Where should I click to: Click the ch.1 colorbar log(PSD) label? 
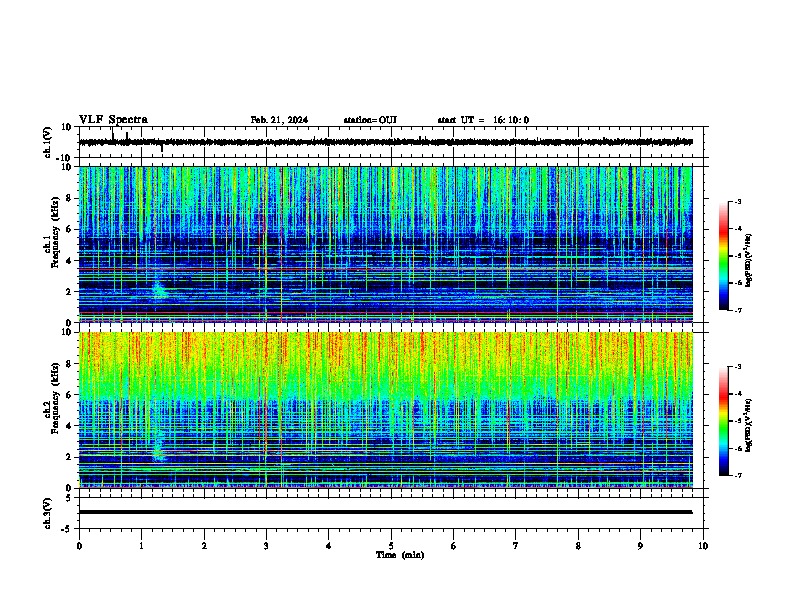(x=749, y=260)
